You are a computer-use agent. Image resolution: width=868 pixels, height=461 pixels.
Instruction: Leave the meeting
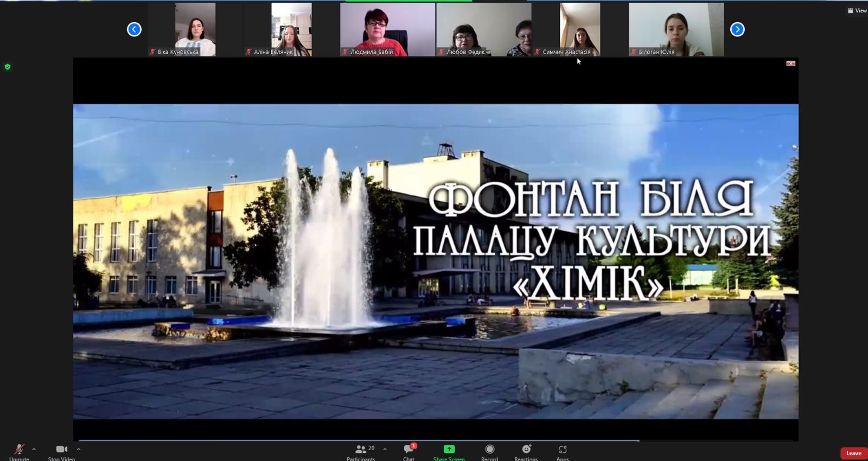click(x=853, y=453)
